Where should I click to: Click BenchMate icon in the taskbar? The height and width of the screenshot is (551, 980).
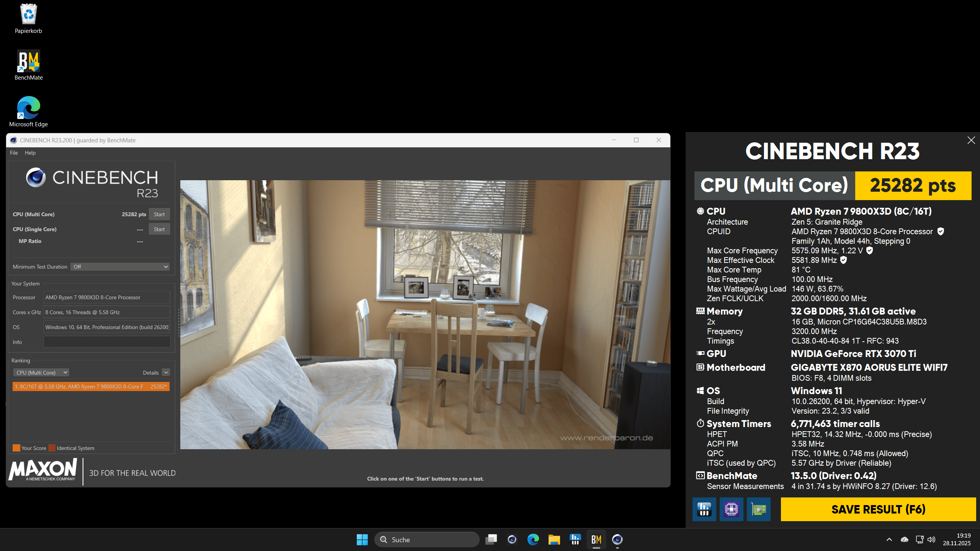tap(596, 540)
